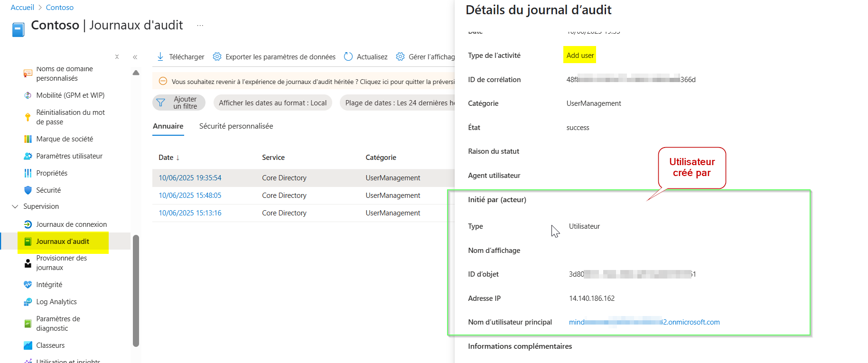The image size is (868, 363).
Task: Open Journaux de connexion menu item
Action: (72, 224)
